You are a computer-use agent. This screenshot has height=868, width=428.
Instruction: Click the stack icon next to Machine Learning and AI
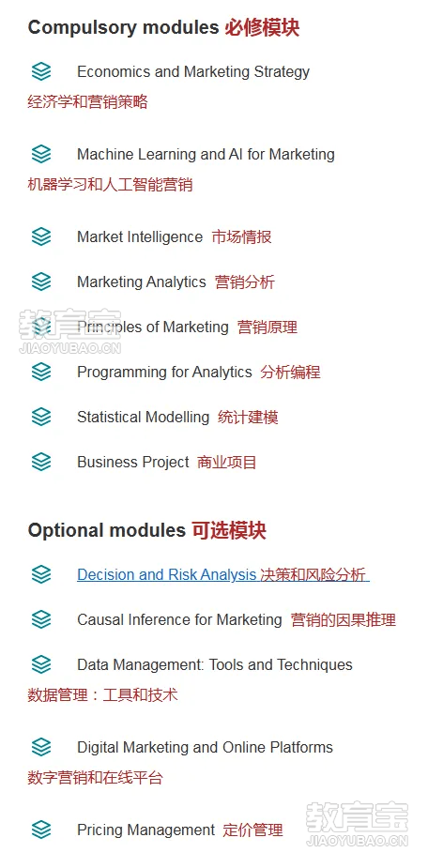click(41, 154)
